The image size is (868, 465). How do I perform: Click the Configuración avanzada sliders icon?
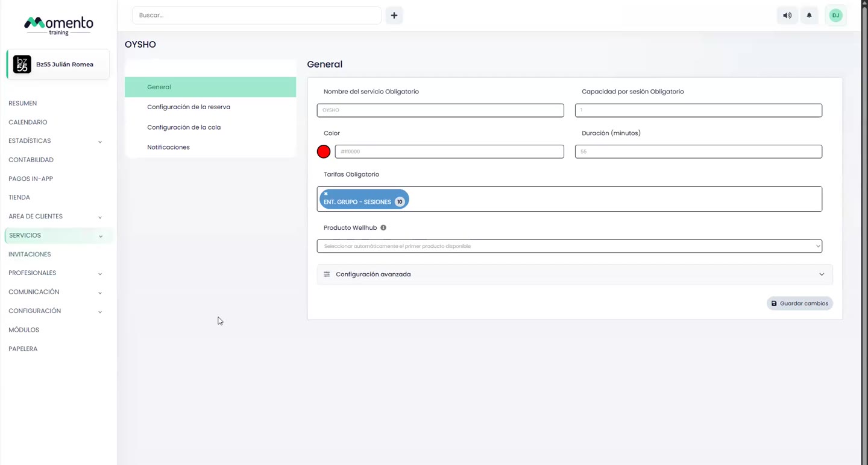[327, 274]
